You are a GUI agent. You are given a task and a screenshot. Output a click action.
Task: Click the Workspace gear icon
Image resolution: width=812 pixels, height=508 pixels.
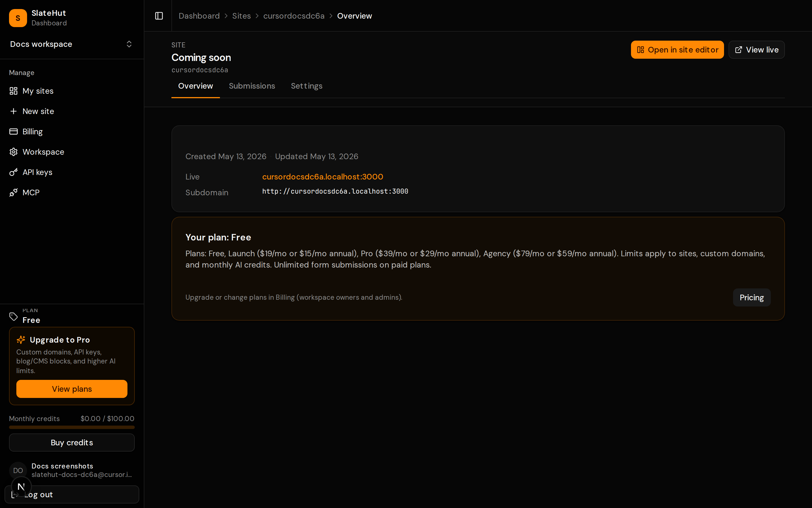(14, 152)
